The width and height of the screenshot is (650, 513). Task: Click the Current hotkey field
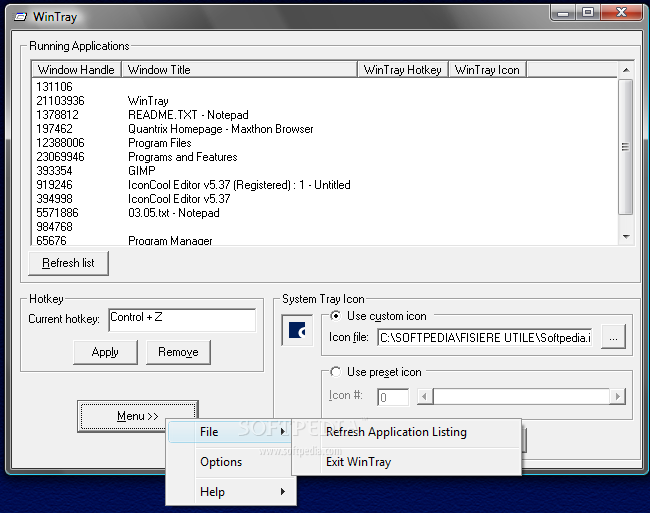(182, 319)
